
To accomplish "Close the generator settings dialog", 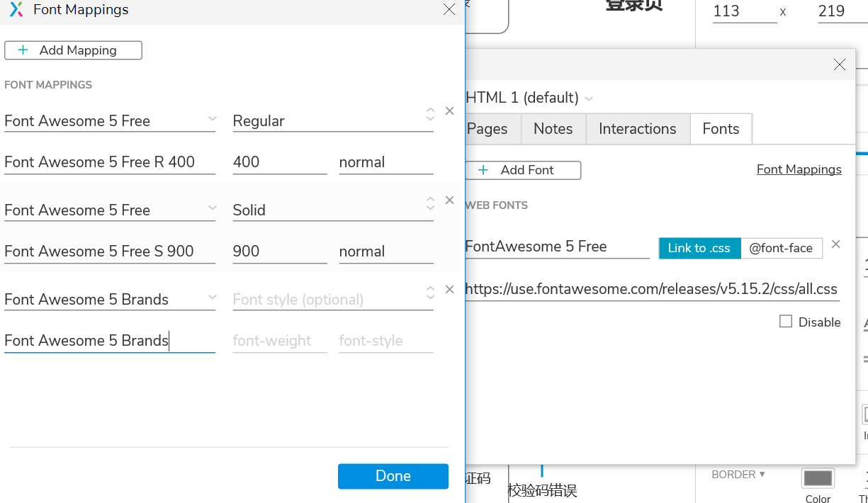I will [x=840, y=64].
